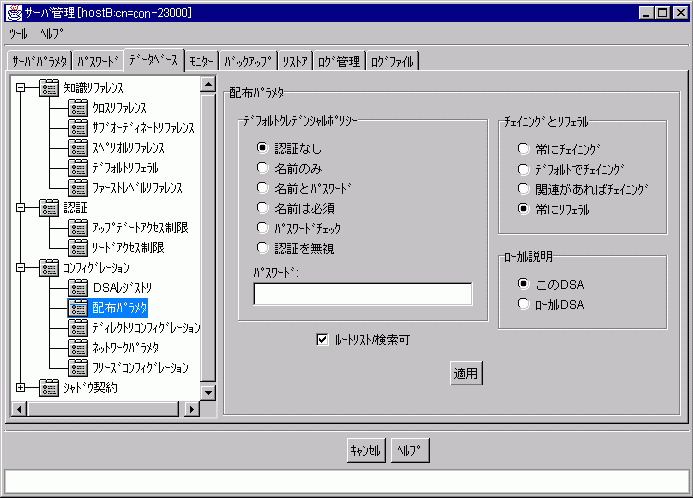
Task: Select the 認証なし radio button
Action: (262, 148)
